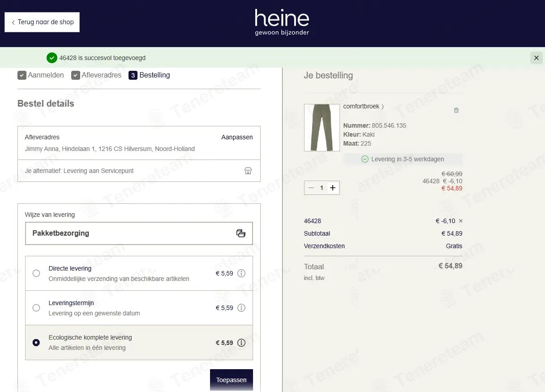Remove discount code 46428
Image resolution: width=545 pixels, height=392 pixels.
pyautogui.click(x=461, y=221)
